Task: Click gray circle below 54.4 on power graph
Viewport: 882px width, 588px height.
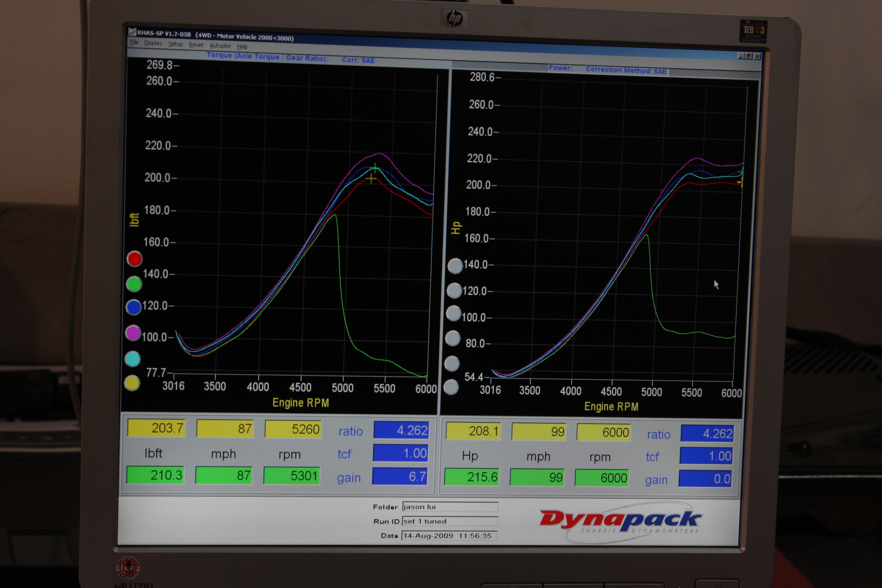Action: click(x=451, y=387)
